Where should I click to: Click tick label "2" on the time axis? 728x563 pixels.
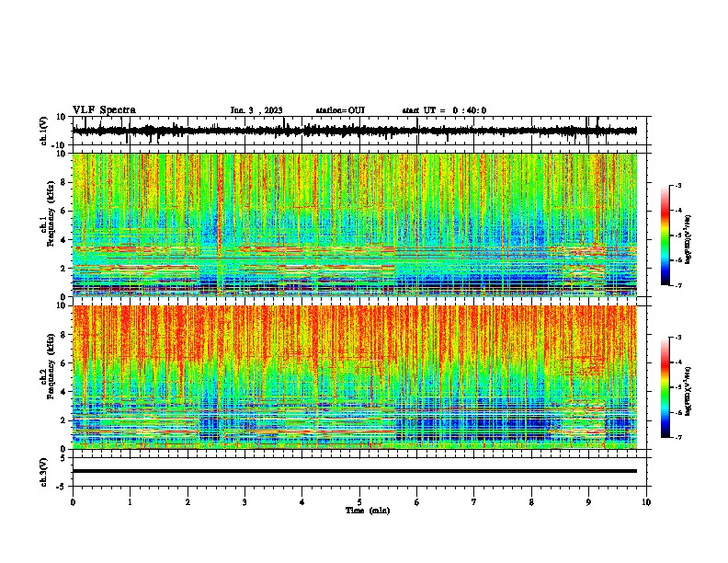[x=188, y=502]
